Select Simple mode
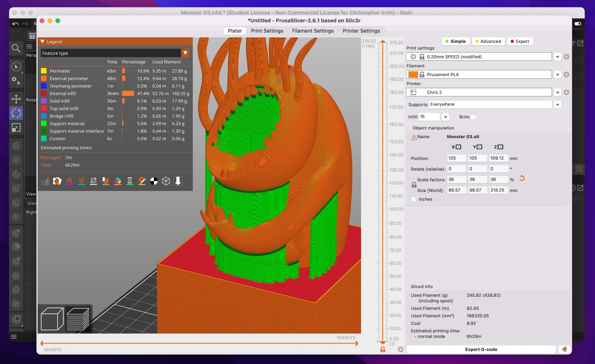The image size is (595, 364). 456,41
